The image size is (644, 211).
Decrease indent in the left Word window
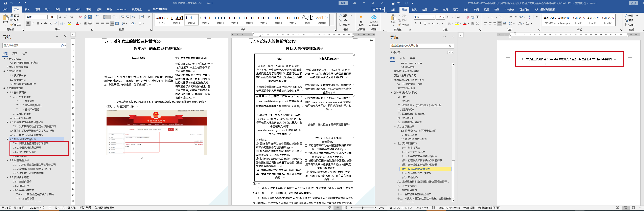pyautogui.click(x=122, y=17)
